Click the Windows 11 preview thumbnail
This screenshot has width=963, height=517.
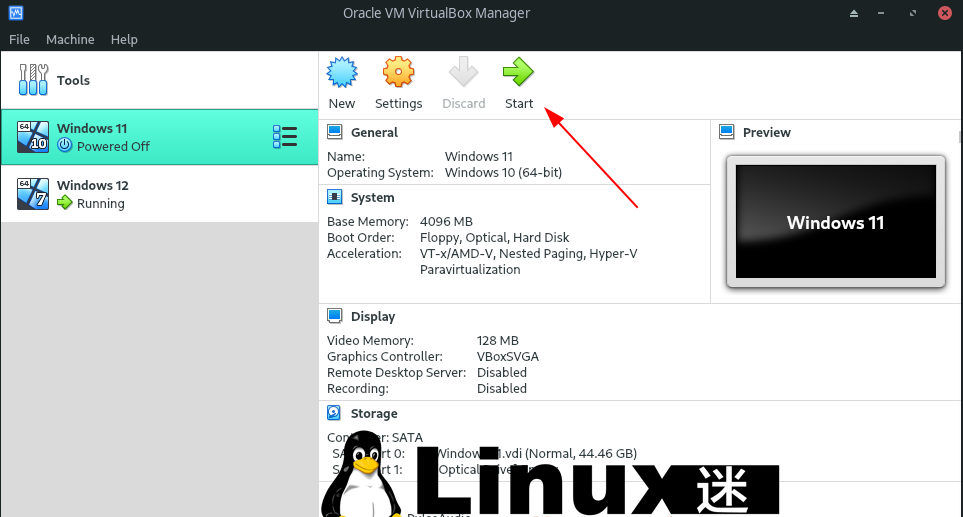click(835, 222)
